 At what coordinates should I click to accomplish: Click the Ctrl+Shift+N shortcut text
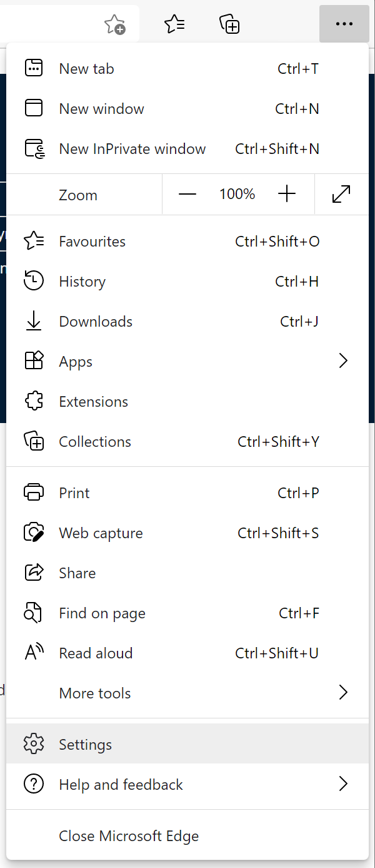pyautogui.click(x=277, y=149)
